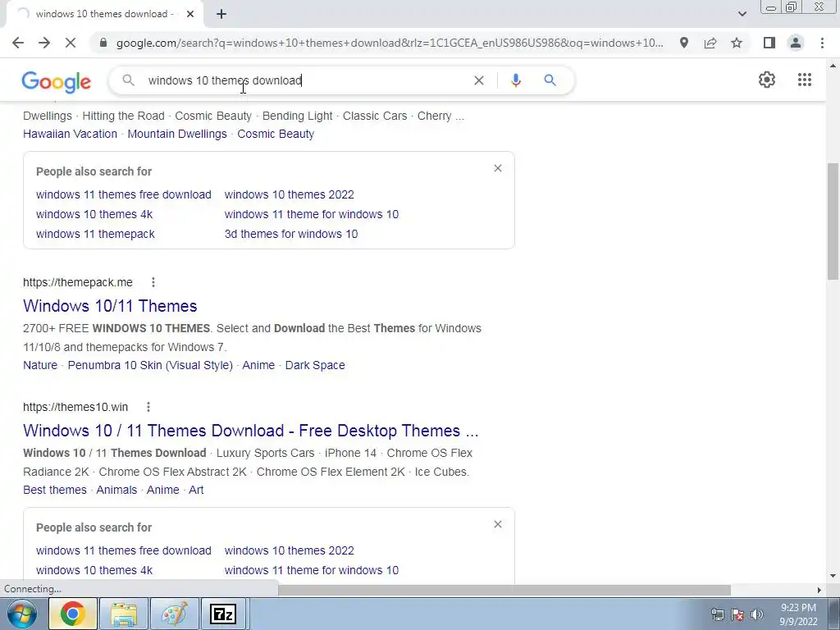Open the Art sitelink
The height and width of the screenshot is (630, 840).
[x=196, y=491]
